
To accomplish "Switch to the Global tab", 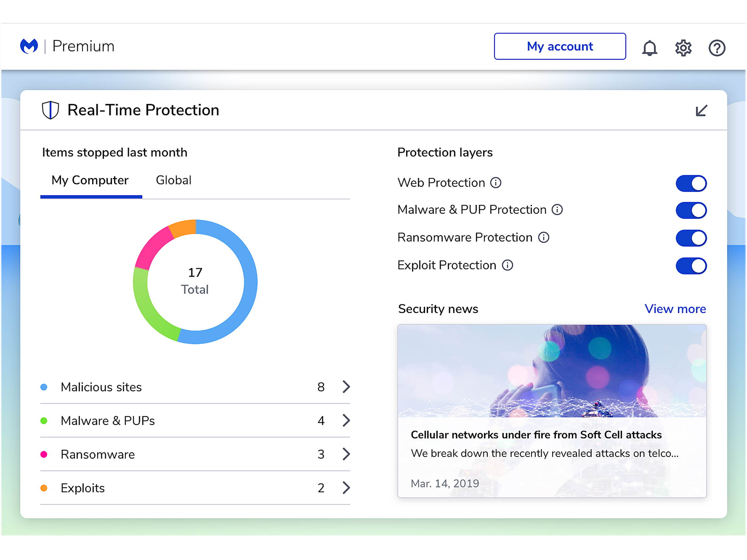I will pos(173,180).
